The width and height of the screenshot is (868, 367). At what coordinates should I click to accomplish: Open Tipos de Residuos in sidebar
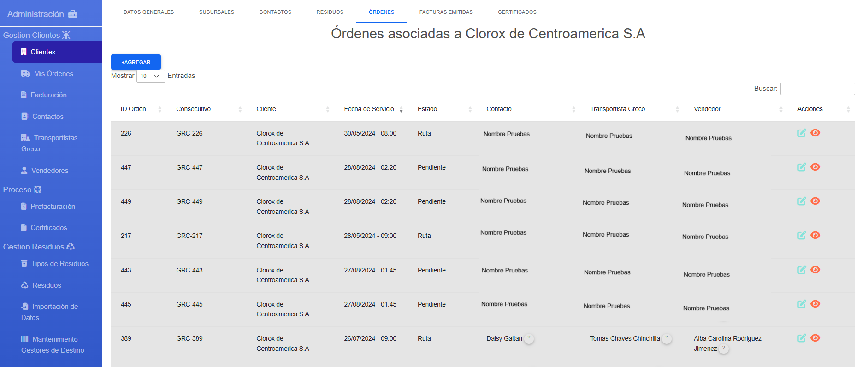click(x=59, y=264)
